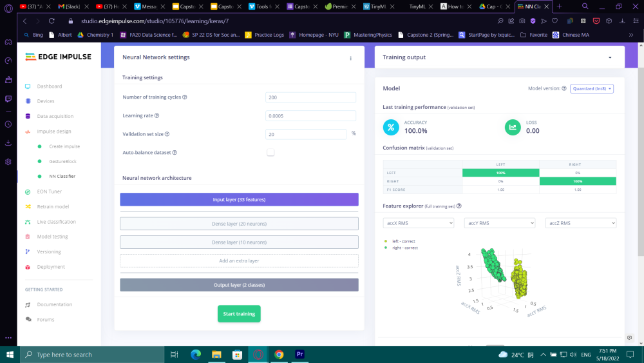Click help icon beside Learning rate
Image resolution: width=644 pixels, height=363 pixels.
coord(156,116)
